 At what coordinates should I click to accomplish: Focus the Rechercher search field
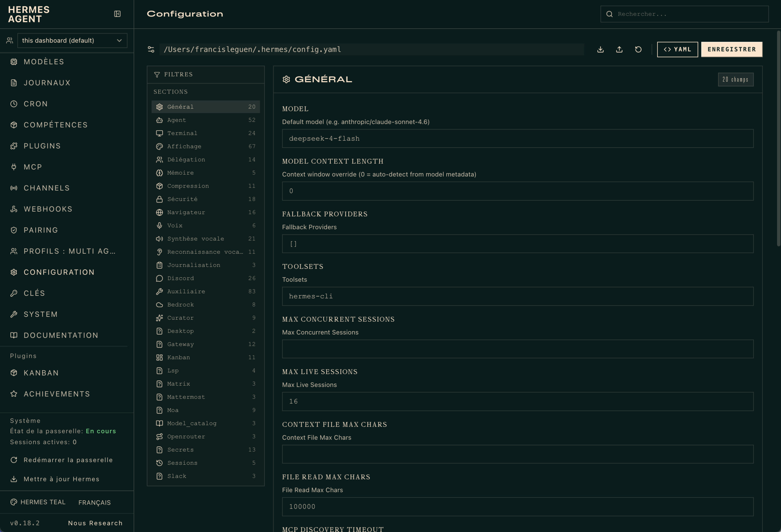(x=685, y=14)
